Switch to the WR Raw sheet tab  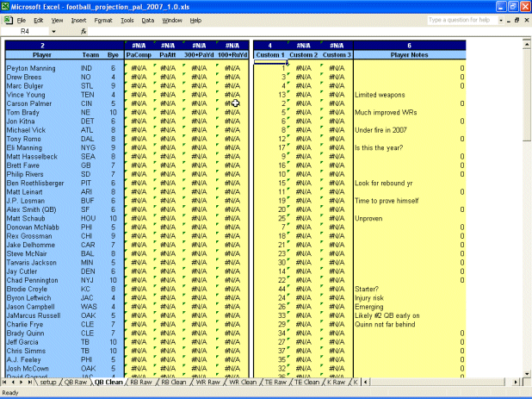coord(207,382)
